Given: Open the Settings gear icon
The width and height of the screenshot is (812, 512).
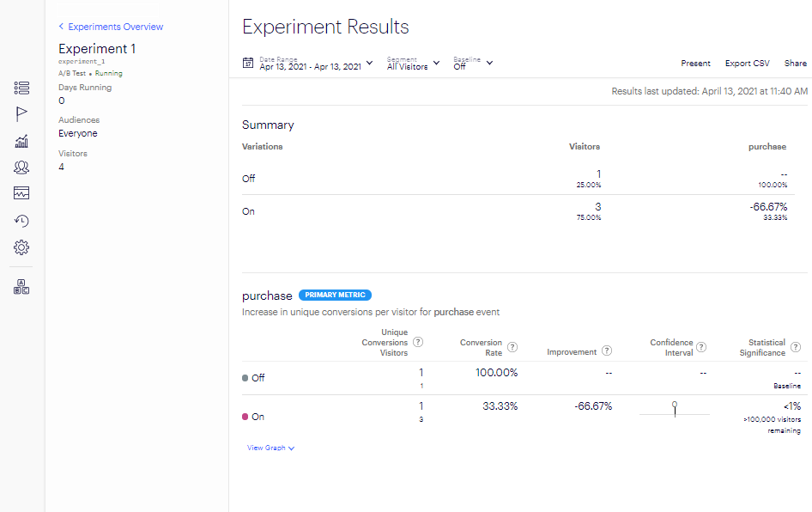Looking at the screenshot, I should pyautogui.click(x=21, y=247).
